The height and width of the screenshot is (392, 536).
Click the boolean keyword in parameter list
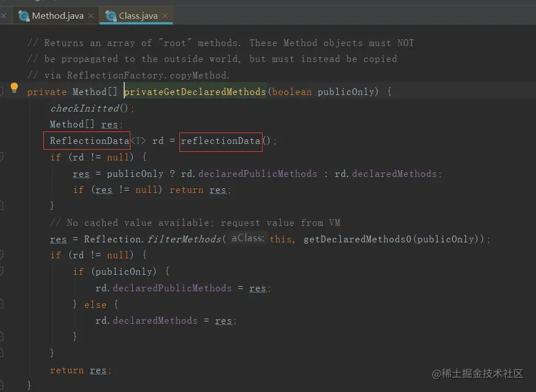click(292, 92)
